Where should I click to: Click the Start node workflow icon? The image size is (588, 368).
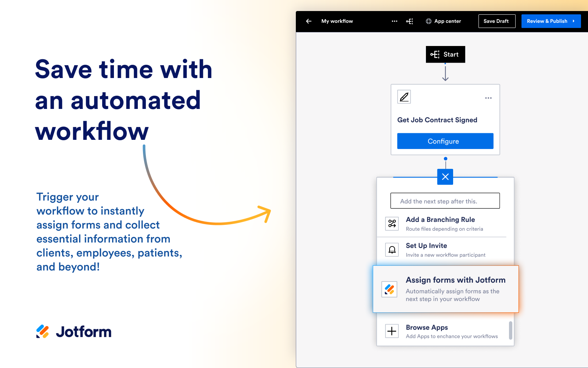coord(435,54)
